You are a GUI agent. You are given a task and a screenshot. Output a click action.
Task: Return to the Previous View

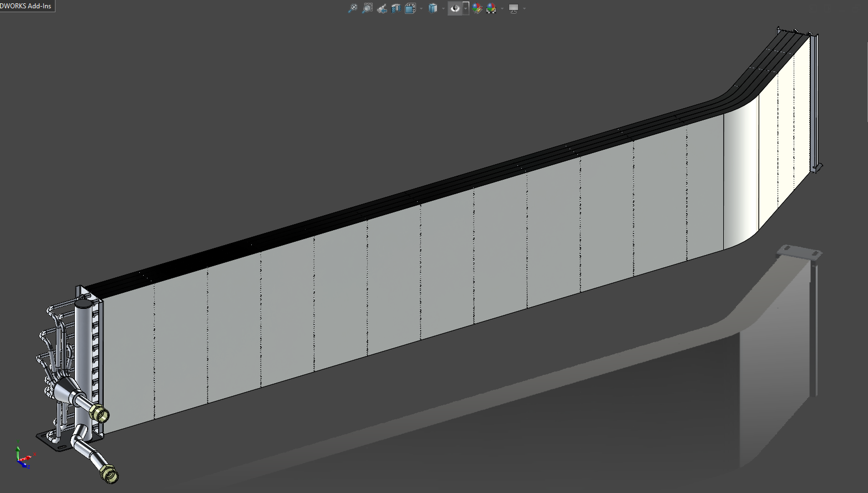382,8
